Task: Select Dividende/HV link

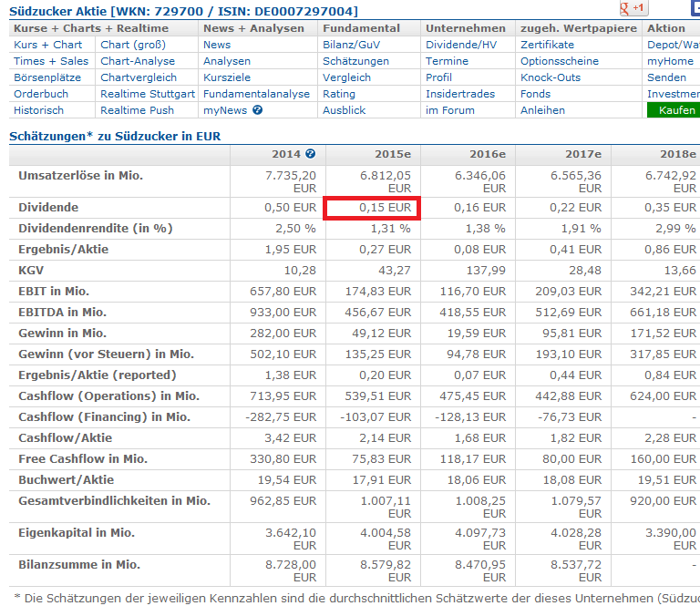Action: 461,45
